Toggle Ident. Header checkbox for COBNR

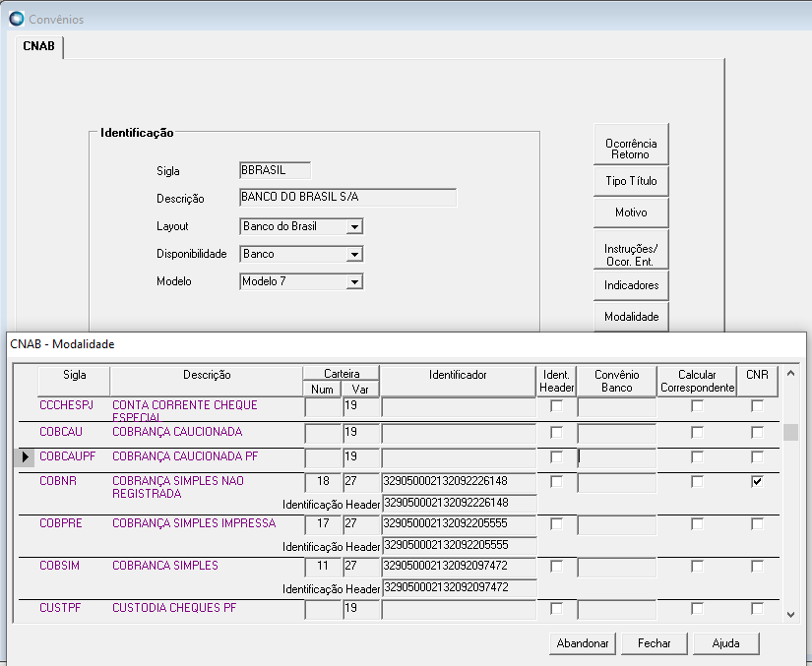point(556,482)
